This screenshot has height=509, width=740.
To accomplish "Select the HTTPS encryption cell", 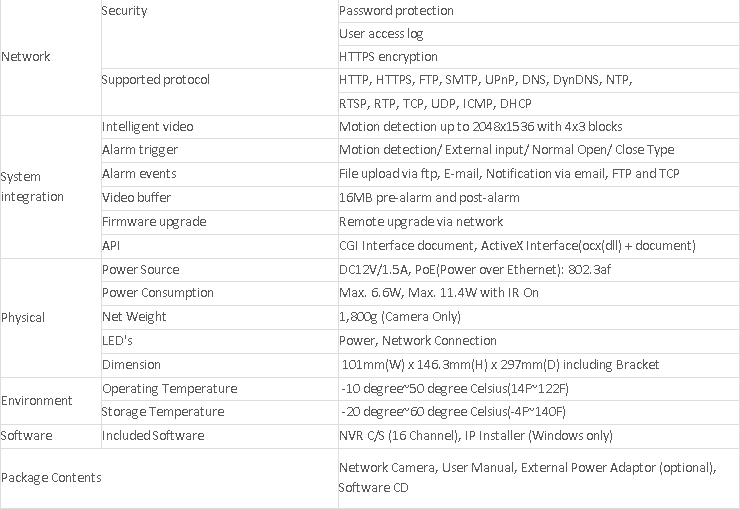I will tap(388, 57).
